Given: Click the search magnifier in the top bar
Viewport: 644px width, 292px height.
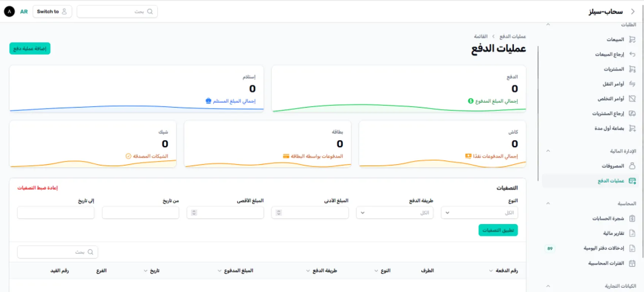Looking at the screenshot, I should tap(151, 11).
